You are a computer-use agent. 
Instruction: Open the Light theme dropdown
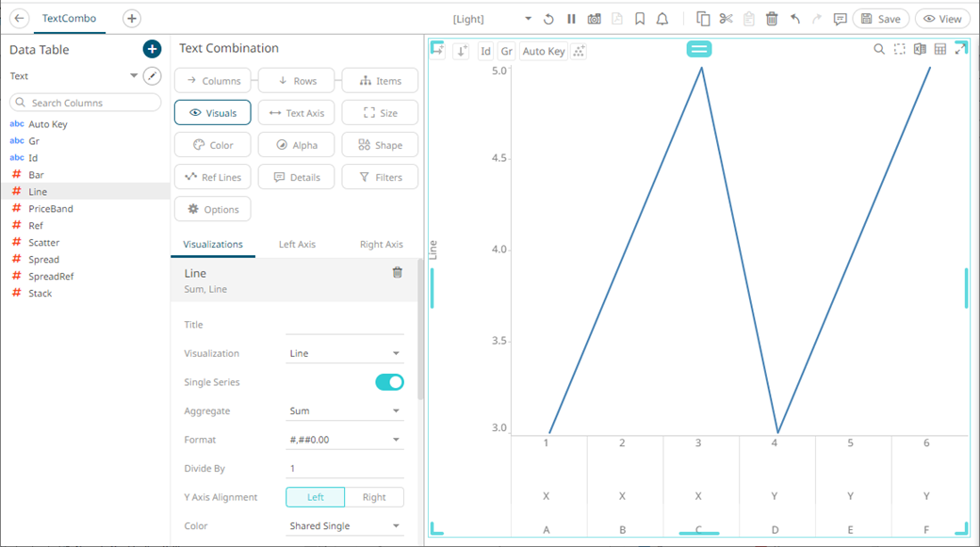[492, 19]
